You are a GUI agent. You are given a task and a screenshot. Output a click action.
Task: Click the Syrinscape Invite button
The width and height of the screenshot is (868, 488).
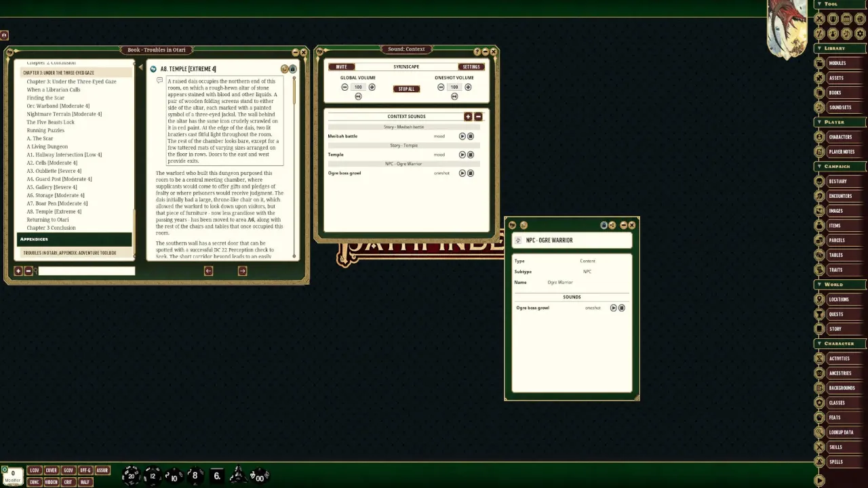point(341,66)
